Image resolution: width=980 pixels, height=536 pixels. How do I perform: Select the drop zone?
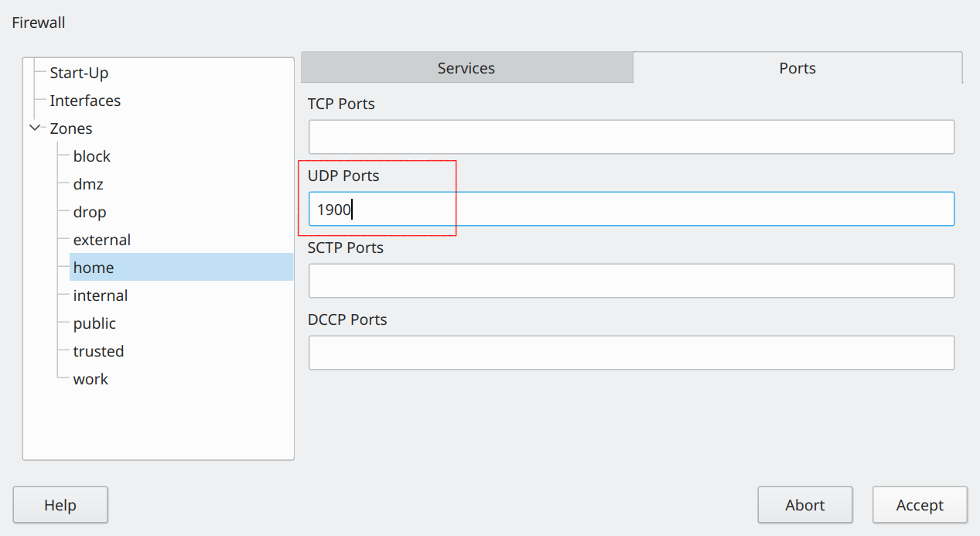coord(89,211)
